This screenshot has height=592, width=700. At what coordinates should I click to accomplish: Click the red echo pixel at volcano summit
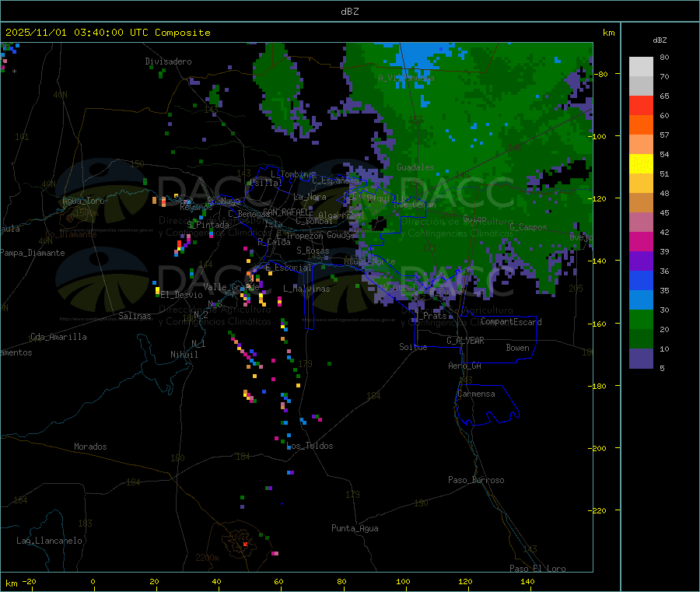coord(245,545)
